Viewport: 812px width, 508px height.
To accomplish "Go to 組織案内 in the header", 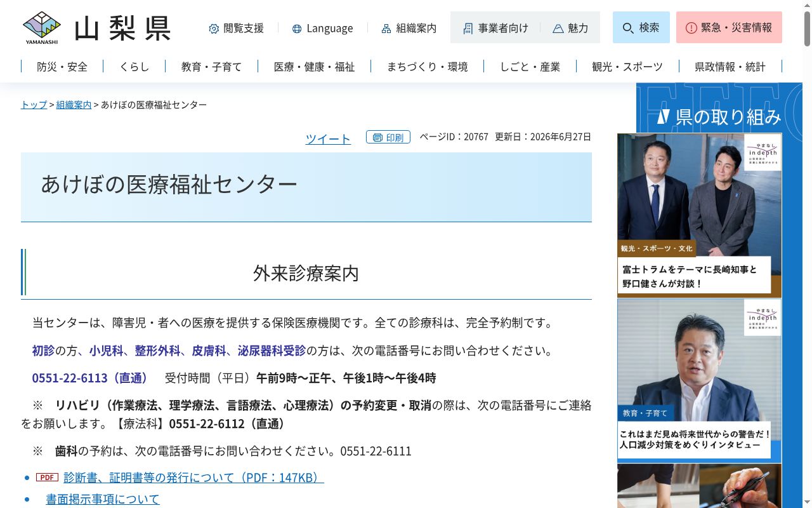I will [409, 29].
